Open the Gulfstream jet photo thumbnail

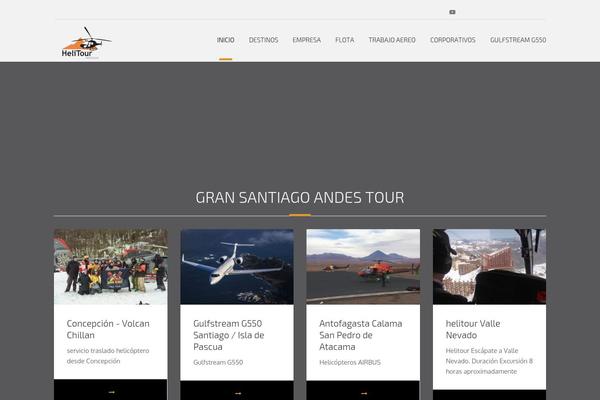coord(237,266)
